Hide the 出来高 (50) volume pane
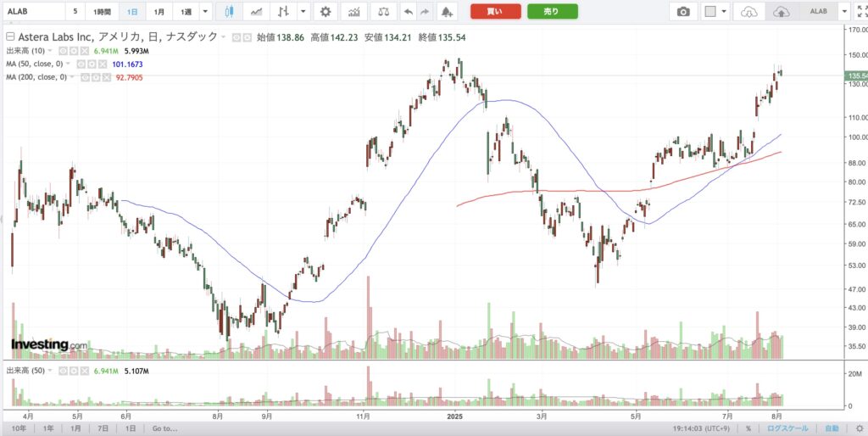The height and width of the screenshot is (436, 868). coord(61,370)
